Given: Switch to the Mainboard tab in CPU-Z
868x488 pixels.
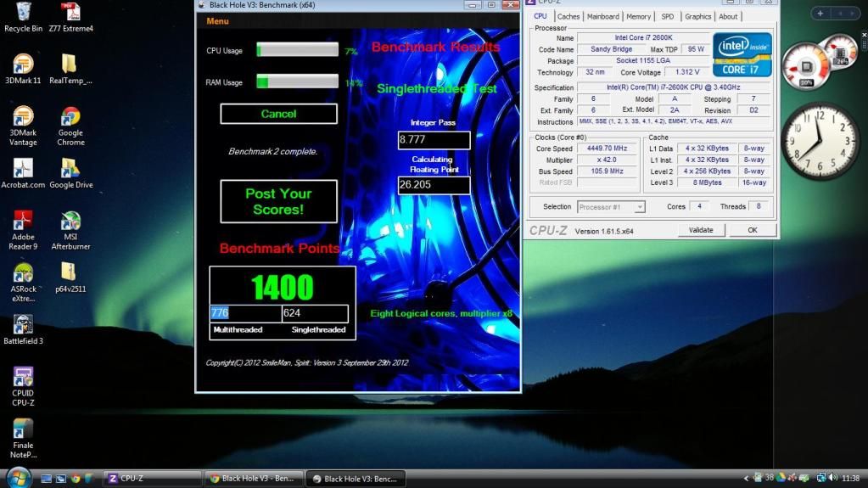Looking at the screenshot, I should coord(602,17).
